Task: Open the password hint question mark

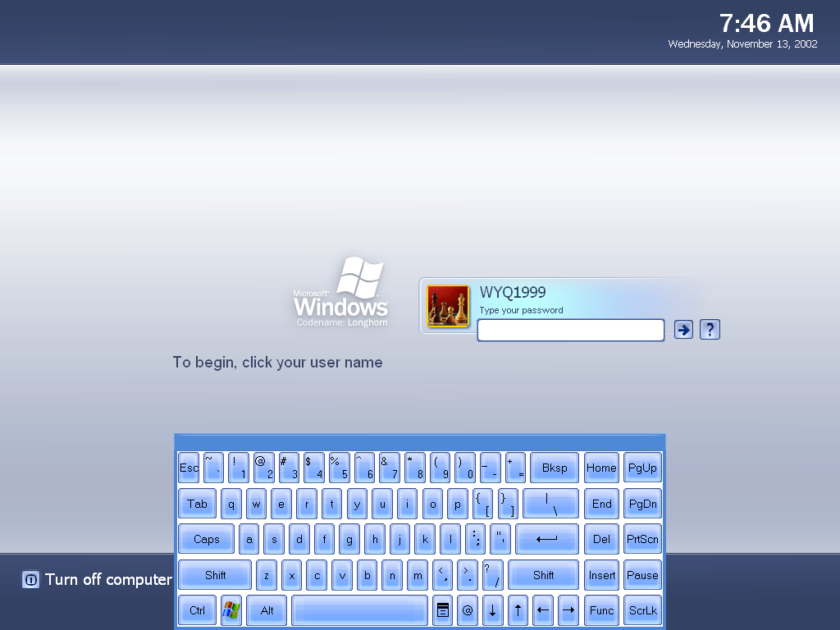Action: pyautogui.click(x=710, y=330)
